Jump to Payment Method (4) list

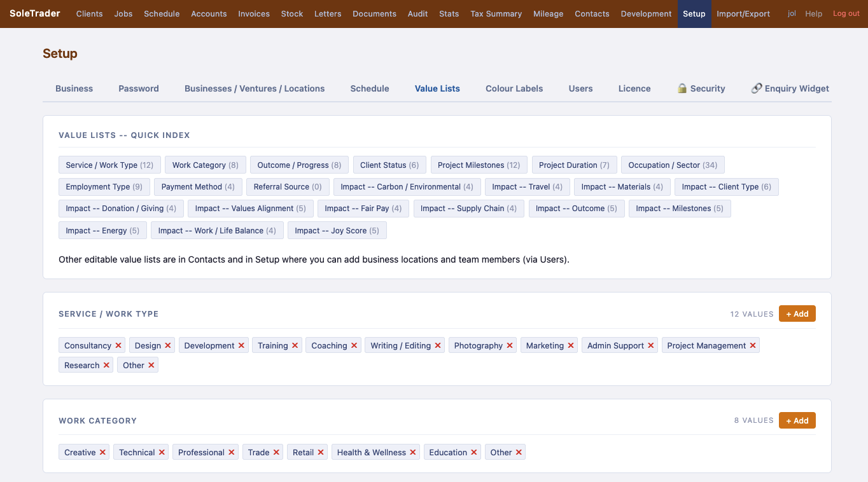(x=198, y=187)
